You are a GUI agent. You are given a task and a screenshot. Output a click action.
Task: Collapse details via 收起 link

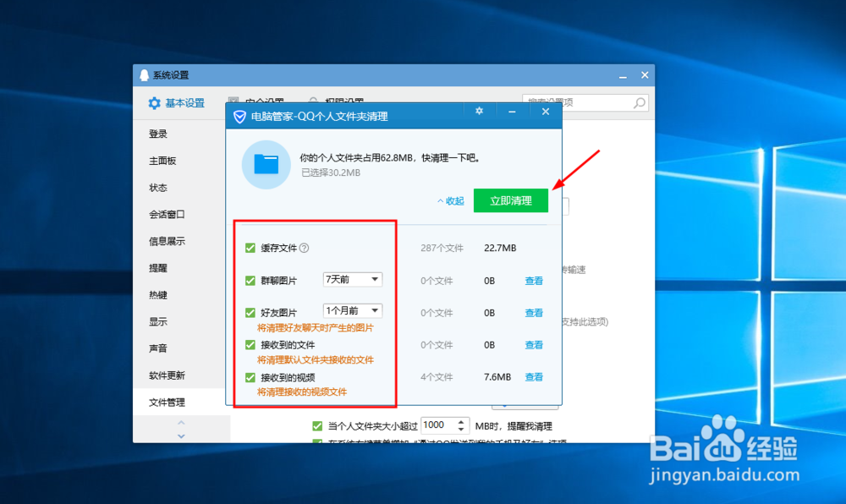[451, 201]
